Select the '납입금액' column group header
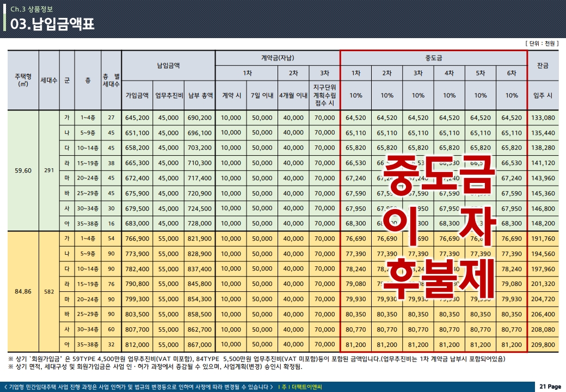 168,65
